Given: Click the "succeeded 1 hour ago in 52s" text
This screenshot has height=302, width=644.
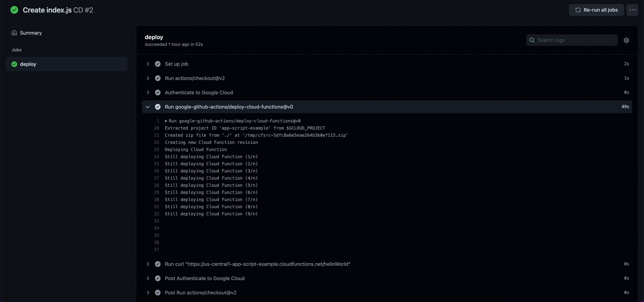Looking at the screenshot, I should 174,44.
